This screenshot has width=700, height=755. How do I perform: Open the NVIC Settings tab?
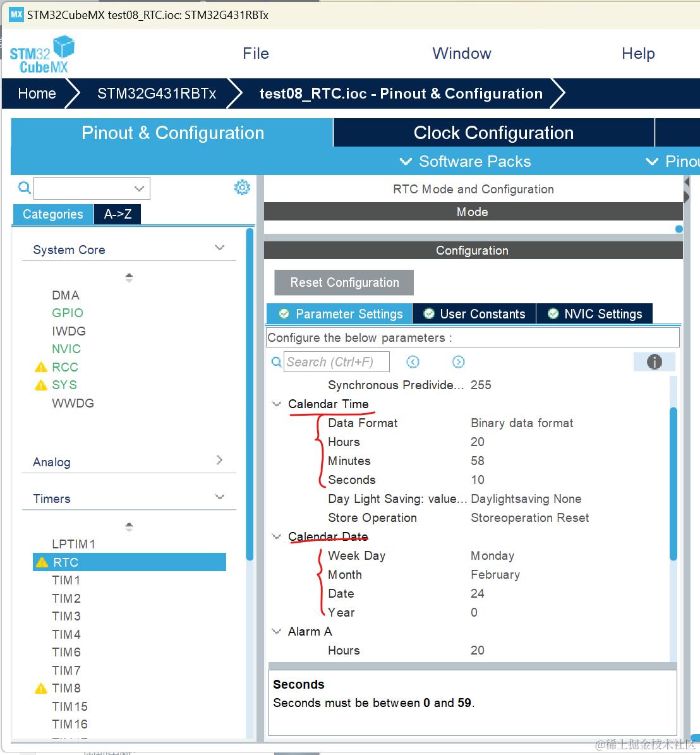pos(594,314)
